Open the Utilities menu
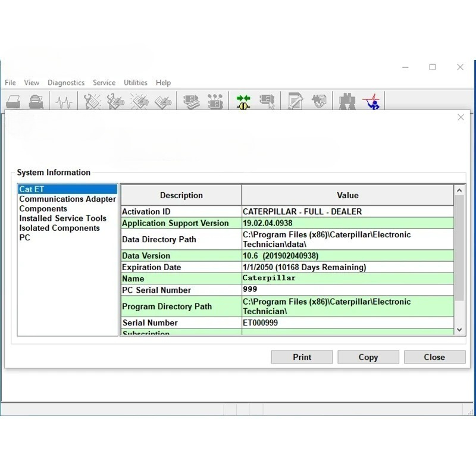The height and width of the screenshot is (476, 476). (136, 83)
